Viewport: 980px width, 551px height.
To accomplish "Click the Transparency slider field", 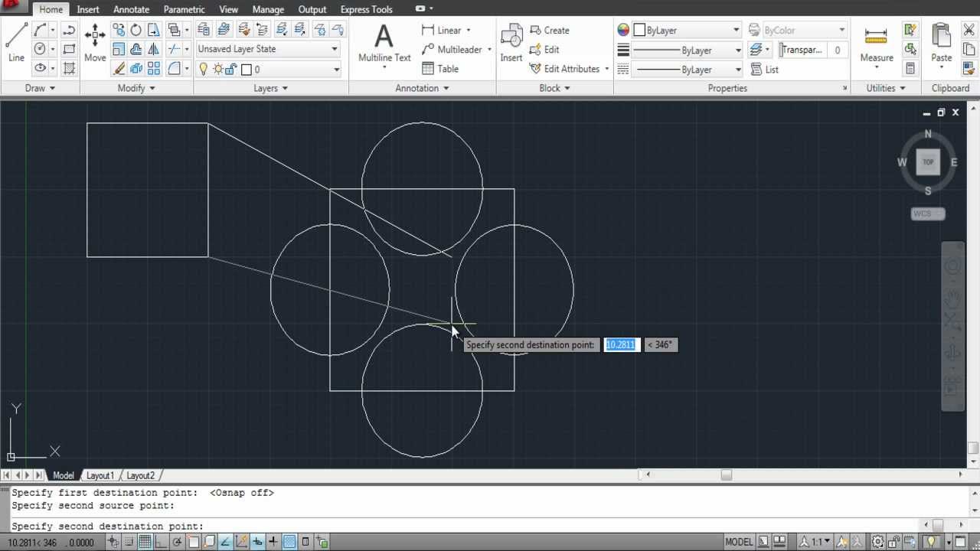I will pyautogui.click(x=802, y=50).
